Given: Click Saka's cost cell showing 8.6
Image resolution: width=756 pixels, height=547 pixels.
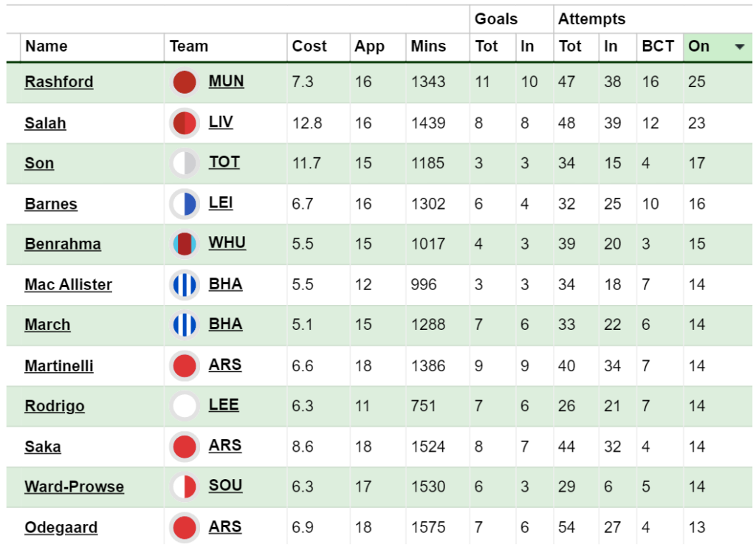Looking at the screenshot, I should (x=303, y=447).
